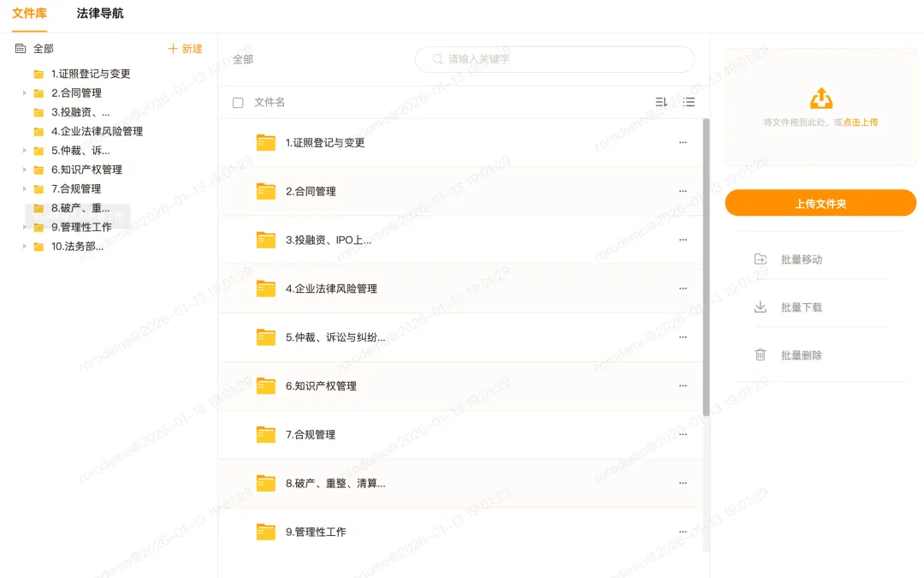This screenshot has height=578, width=924.
Task: Toggle the select-all checkbox beside 文件名
Action: (x=237, y=101)
